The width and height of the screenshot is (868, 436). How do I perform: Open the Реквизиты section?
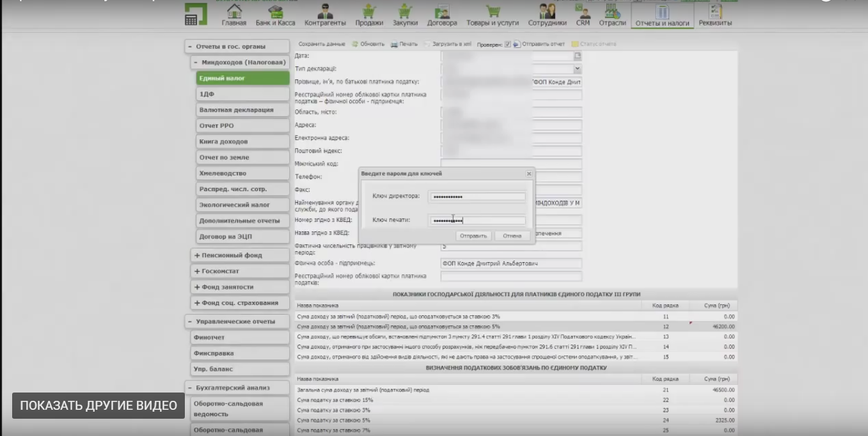click(x=715, y=15)
